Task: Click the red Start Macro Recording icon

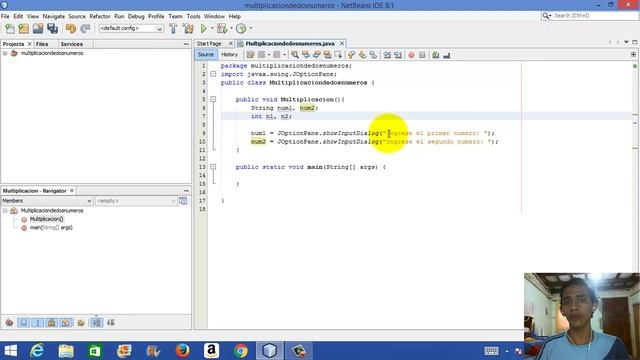Action: point(411,55)
